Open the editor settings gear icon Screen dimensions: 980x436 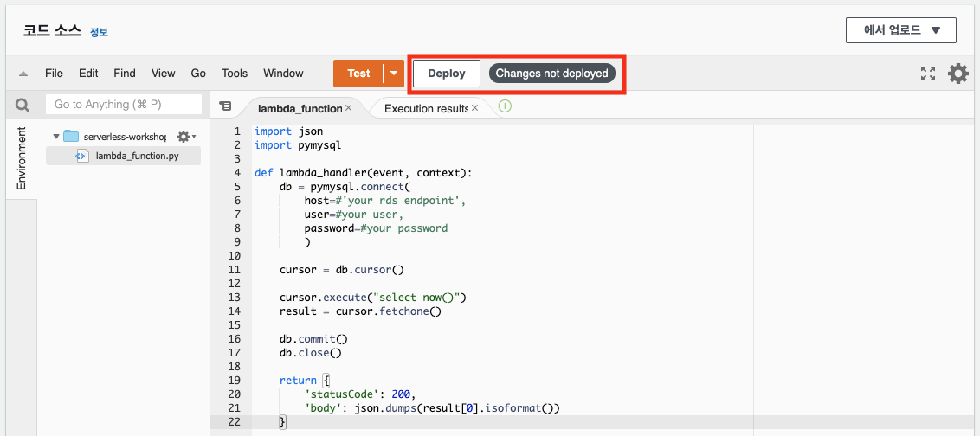958,74
